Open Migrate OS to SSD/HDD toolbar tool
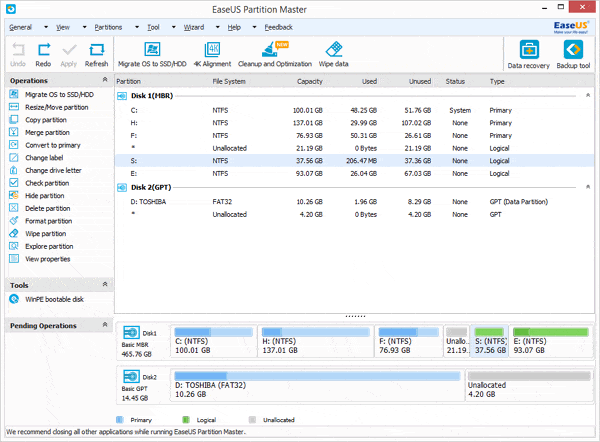Screen dimensions: 600x442 point(152,55)
